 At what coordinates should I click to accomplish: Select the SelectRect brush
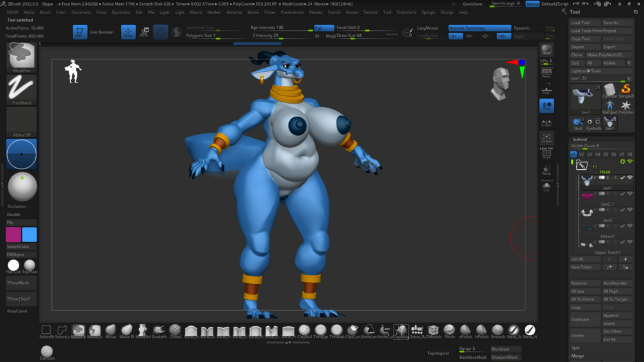[46, 331]
